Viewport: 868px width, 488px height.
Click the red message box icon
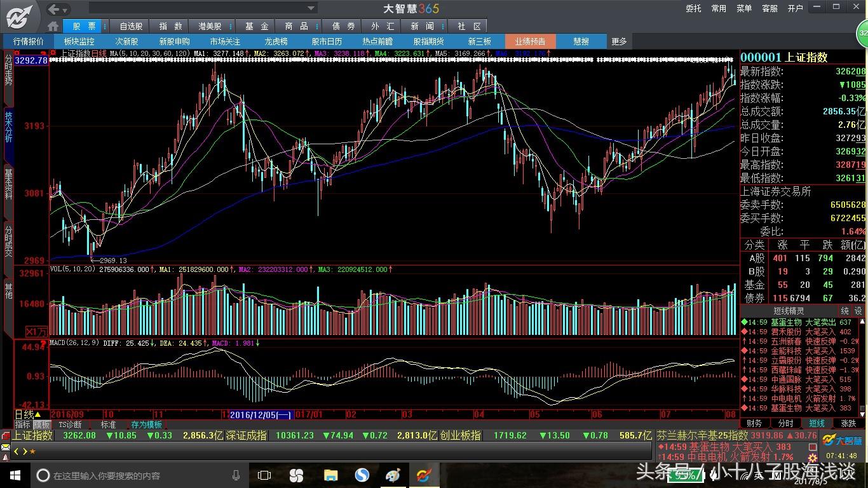tap(5, 437)
